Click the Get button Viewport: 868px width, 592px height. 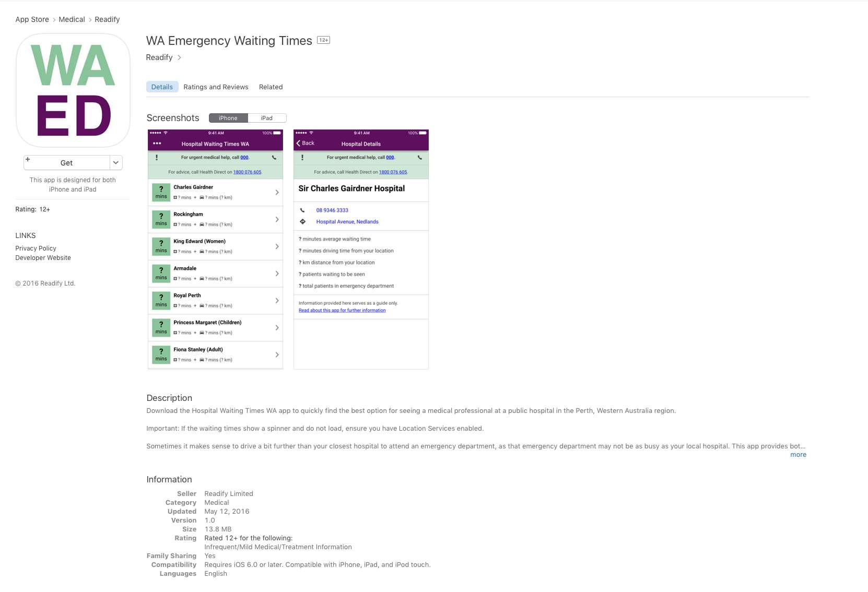tap(66, 163)
